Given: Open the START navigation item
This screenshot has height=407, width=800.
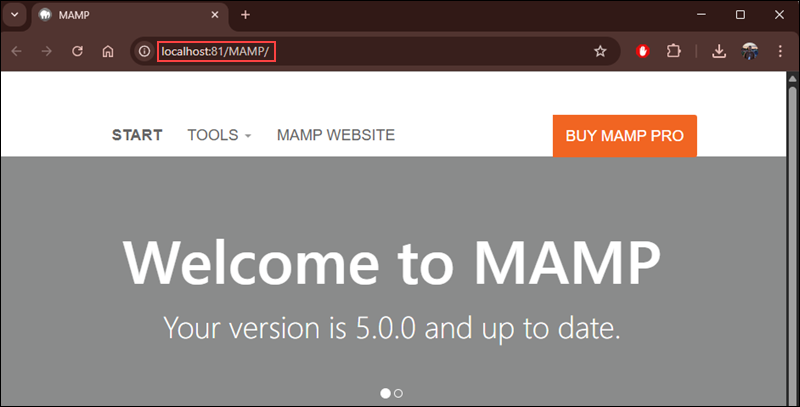Looking at the screenshot, I should coord(137,135).
